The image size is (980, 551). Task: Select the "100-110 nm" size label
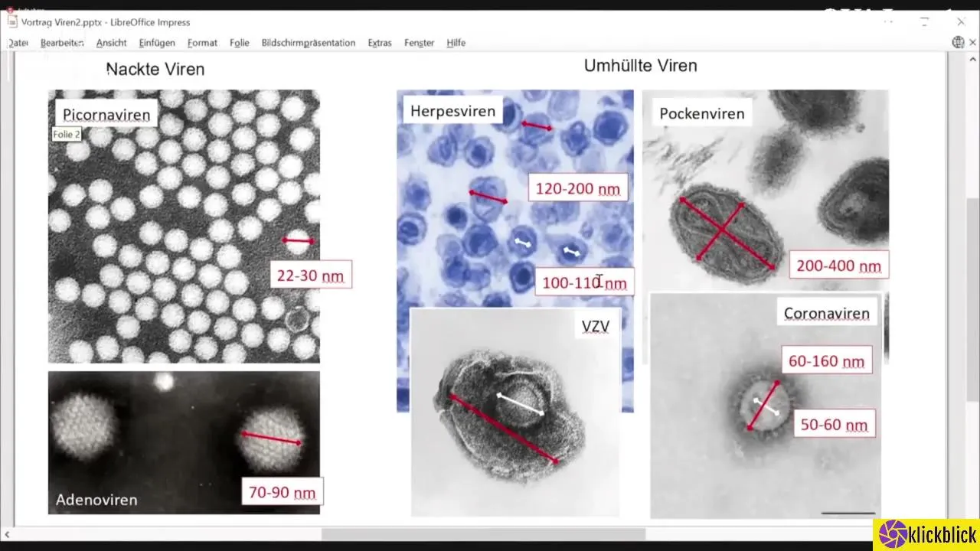coord(584,282)
